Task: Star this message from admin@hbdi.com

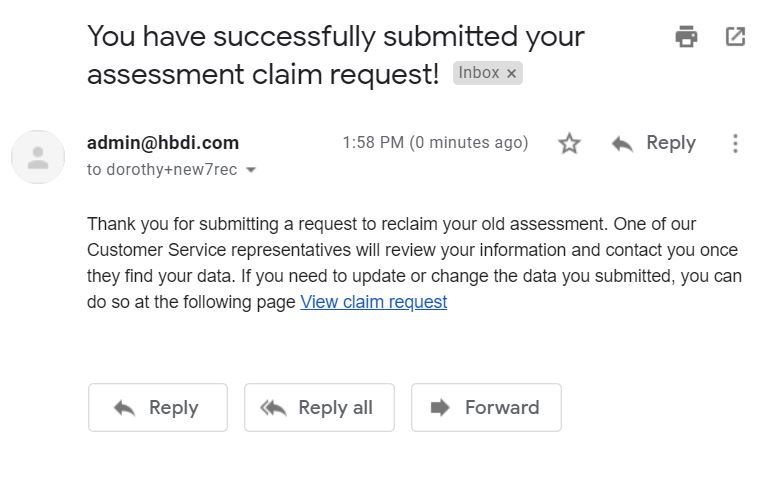Action: [569, 144]
